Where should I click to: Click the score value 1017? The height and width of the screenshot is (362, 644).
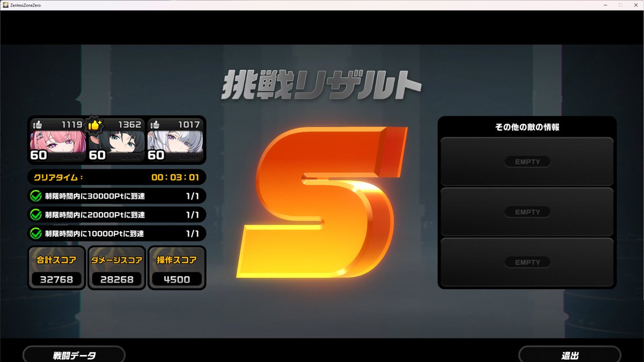[x=188, y=125]
